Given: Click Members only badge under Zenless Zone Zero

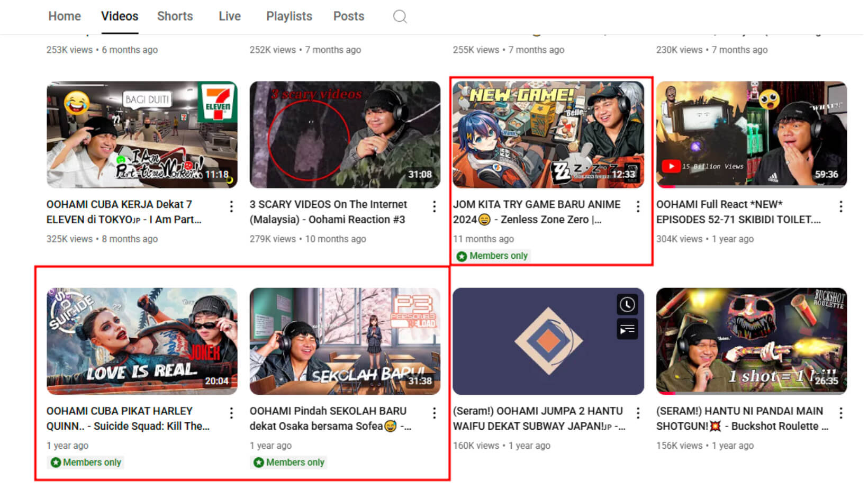Looking at the screenshot, I should pos(493,256).
